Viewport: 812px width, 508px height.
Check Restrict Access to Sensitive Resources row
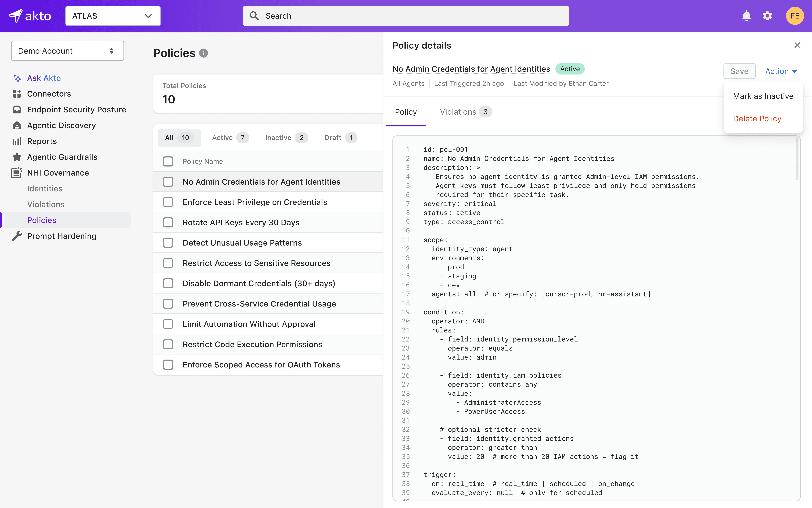[168, 263]
